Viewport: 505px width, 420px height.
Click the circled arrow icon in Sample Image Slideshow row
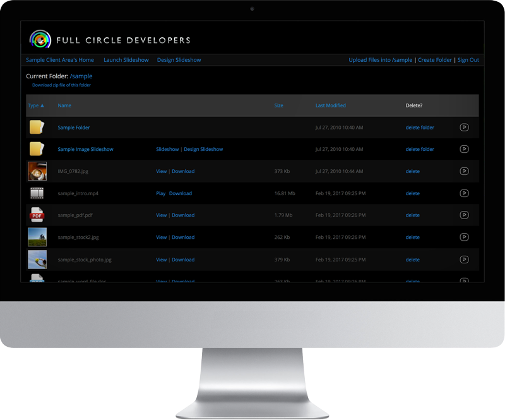click(x=464, y=149)
